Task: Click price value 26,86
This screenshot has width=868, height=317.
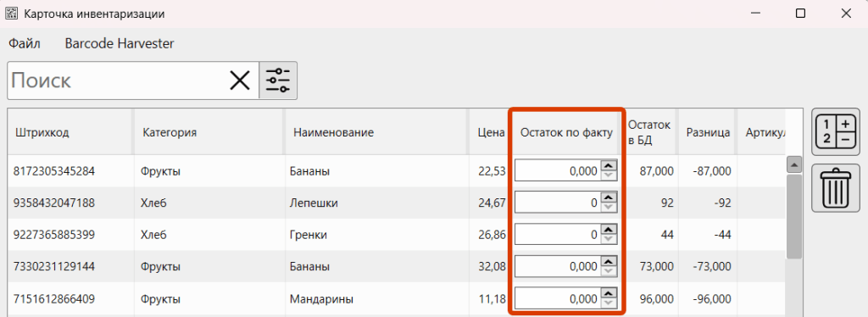Action: [492, 235]
